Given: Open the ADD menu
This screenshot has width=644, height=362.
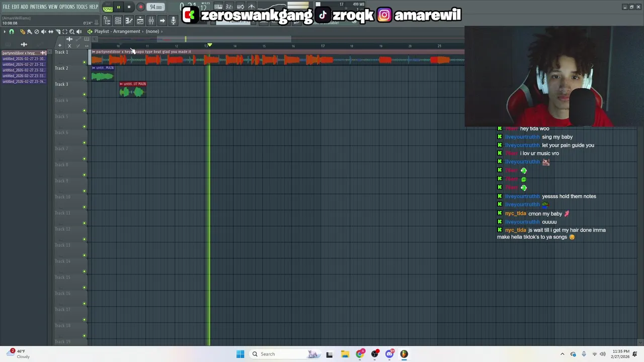Looking at the screenshot, I should [x=24, y=7].
